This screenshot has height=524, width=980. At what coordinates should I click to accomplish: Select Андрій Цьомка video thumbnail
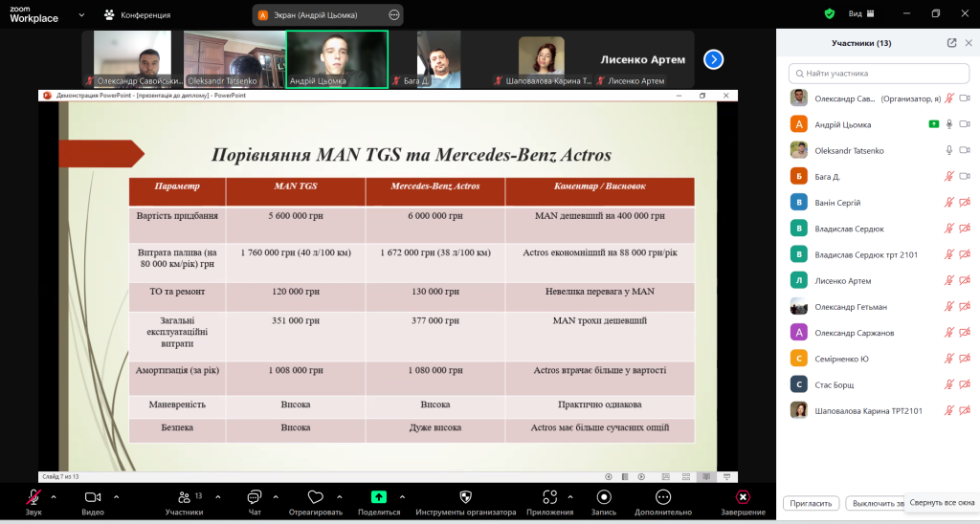pos(337,59)
